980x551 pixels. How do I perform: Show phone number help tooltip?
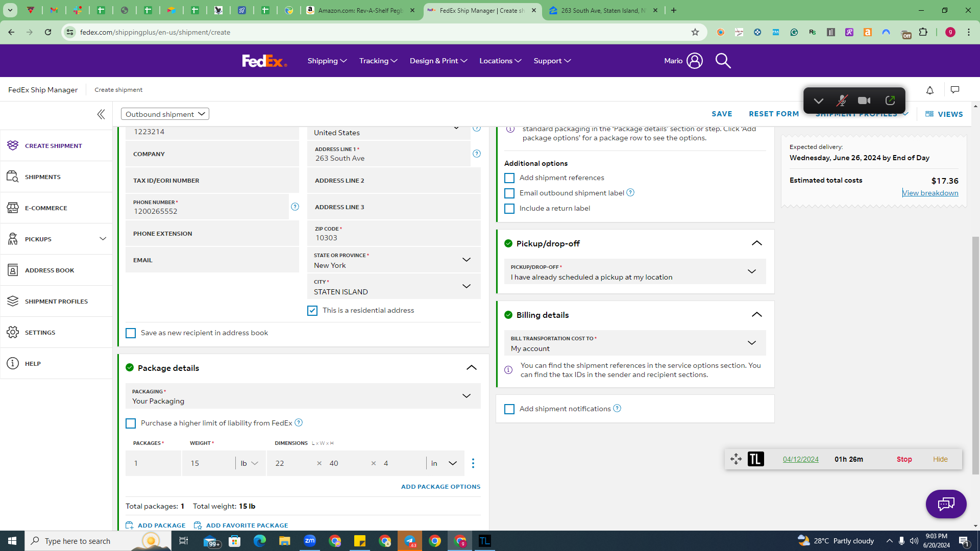pyautogui.click(x=295, y=207)
